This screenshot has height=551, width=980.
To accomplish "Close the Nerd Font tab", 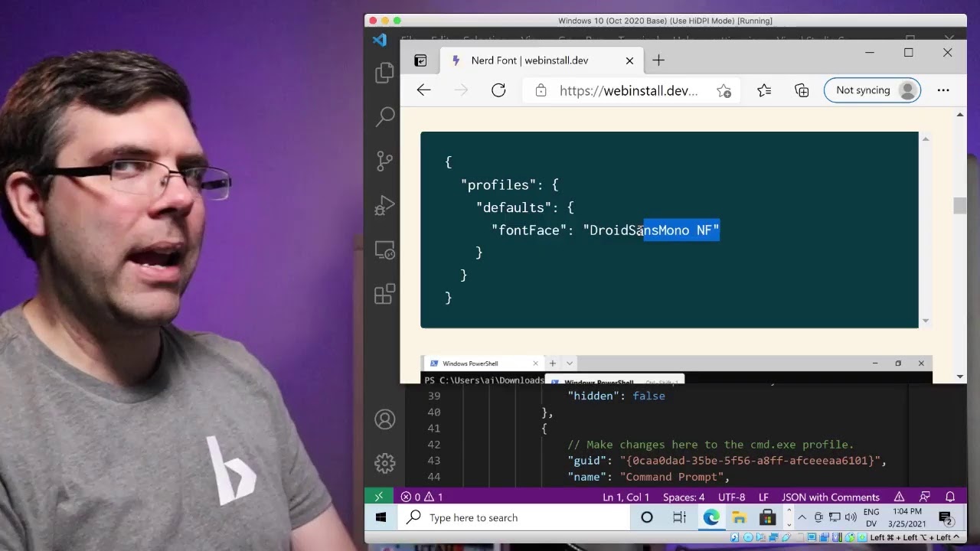I will (629, 60).
